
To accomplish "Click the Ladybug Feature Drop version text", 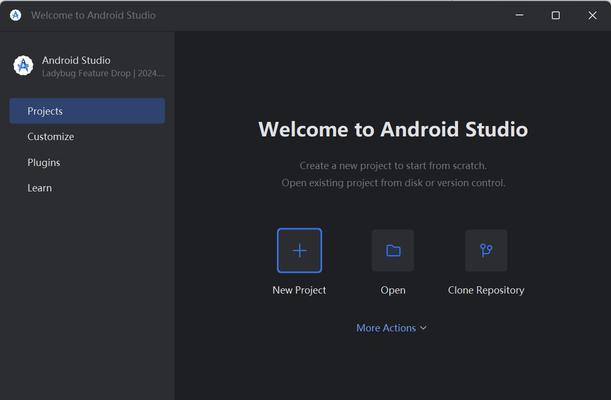I will coord(103,73).
